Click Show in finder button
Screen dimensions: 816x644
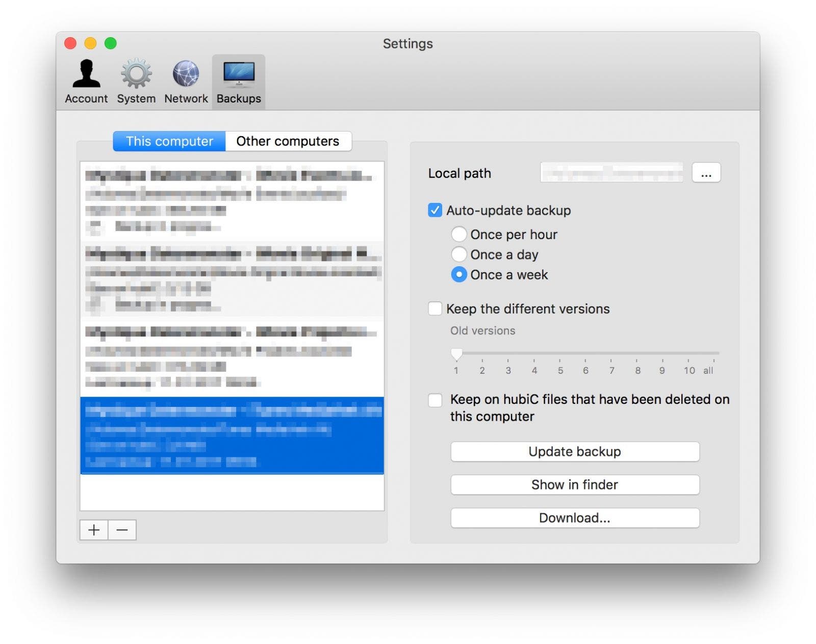(575, 485)
